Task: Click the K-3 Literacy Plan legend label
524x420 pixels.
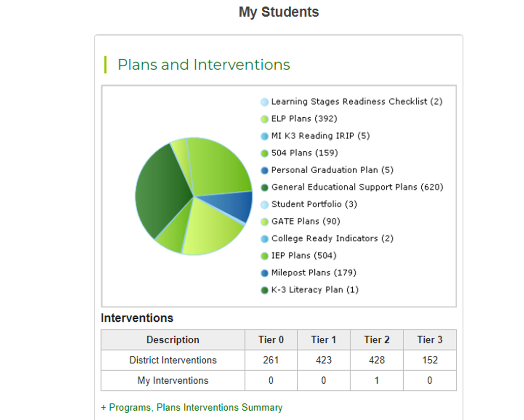Action: (x=314, y=290)
